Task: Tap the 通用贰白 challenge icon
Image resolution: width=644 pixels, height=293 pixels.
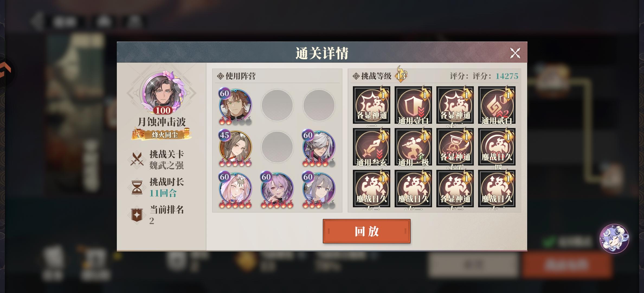Action: (497, 105)
